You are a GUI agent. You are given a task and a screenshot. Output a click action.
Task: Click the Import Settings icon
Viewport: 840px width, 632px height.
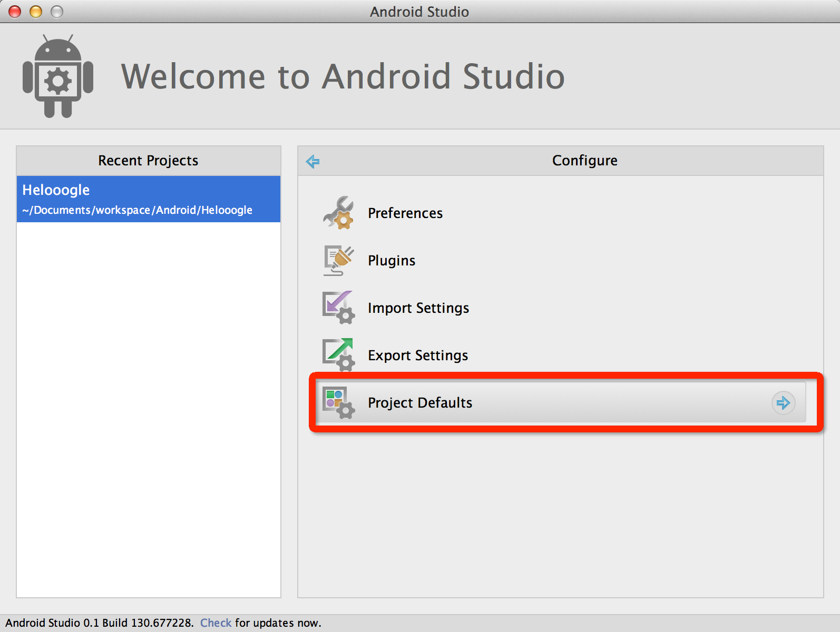tap(338, 308)
